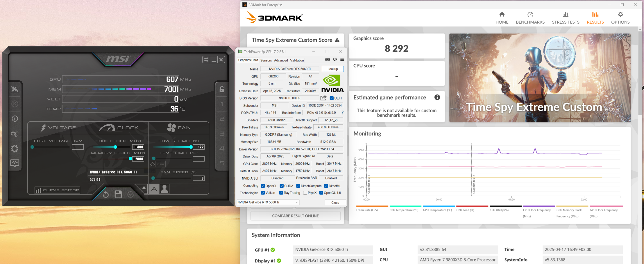Image resolution: width=644 pixels, height=264 pixels.
Task: Save Afterburner profile with floppy icon
Action: click(118, 194)
